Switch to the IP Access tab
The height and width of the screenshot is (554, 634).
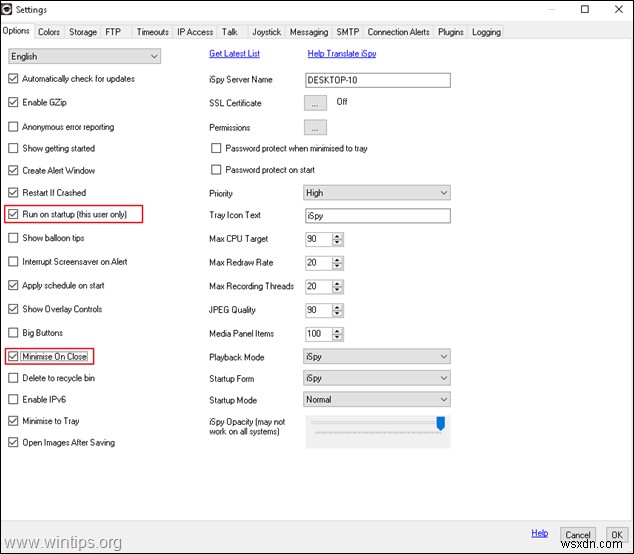click(x=195, y=32)
